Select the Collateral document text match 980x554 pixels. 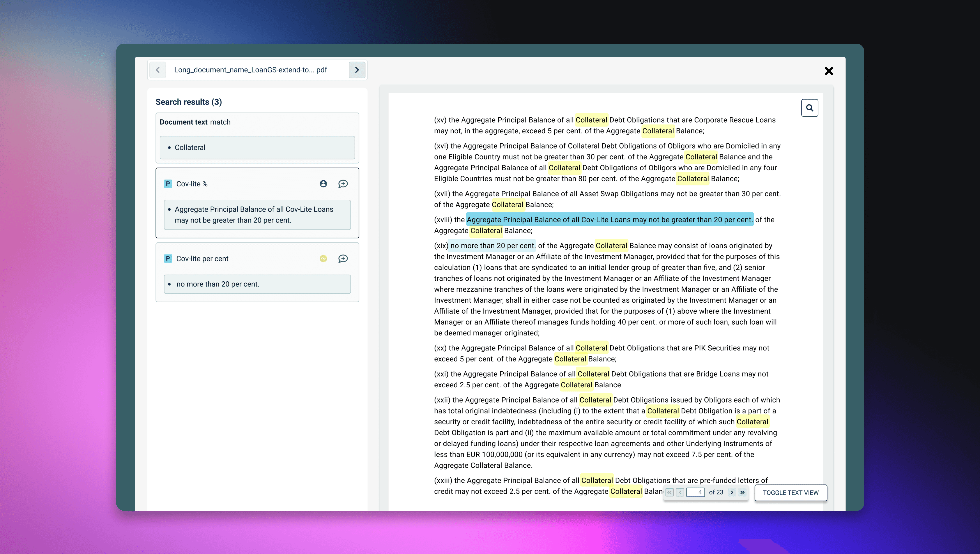(x=257, y=148)
